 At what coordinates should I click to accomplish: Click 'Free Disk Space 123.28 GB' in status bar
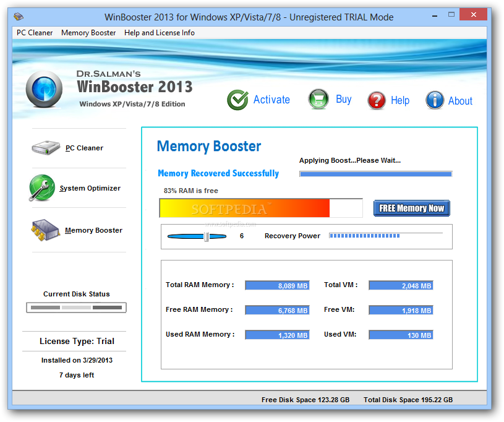pyautogui.click(x=305, y=400)
